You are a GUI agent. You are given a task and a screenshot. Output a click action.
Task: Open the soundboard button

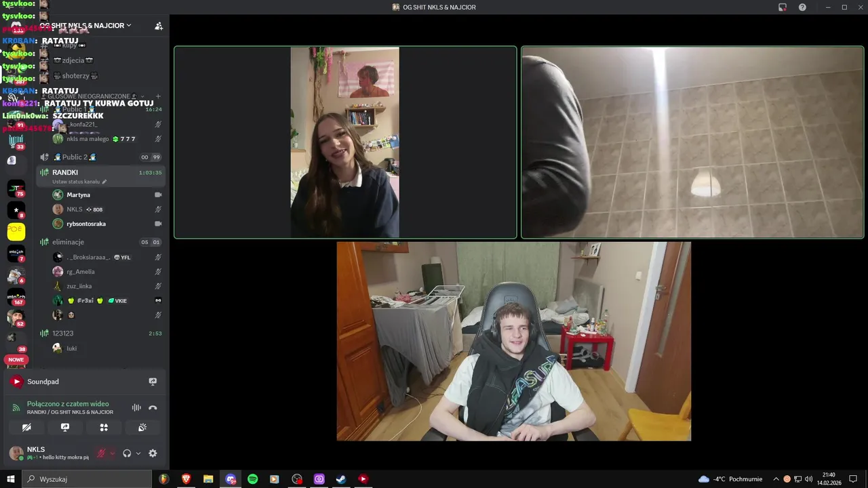click(142, 428)
